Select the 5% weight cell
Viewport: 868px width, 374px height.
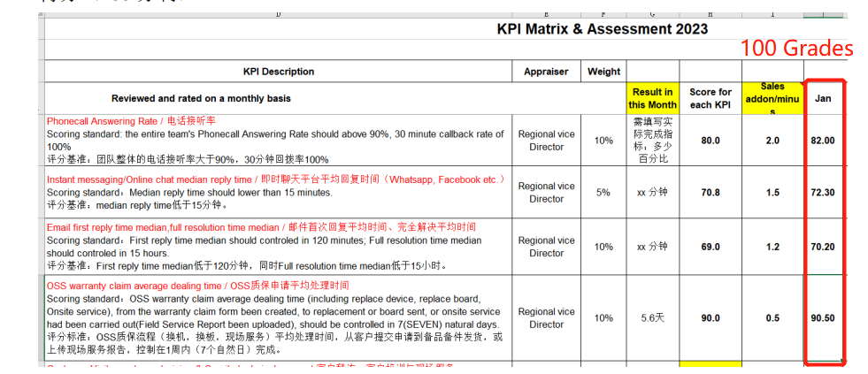pyautogui.click(x=604, y=193)
